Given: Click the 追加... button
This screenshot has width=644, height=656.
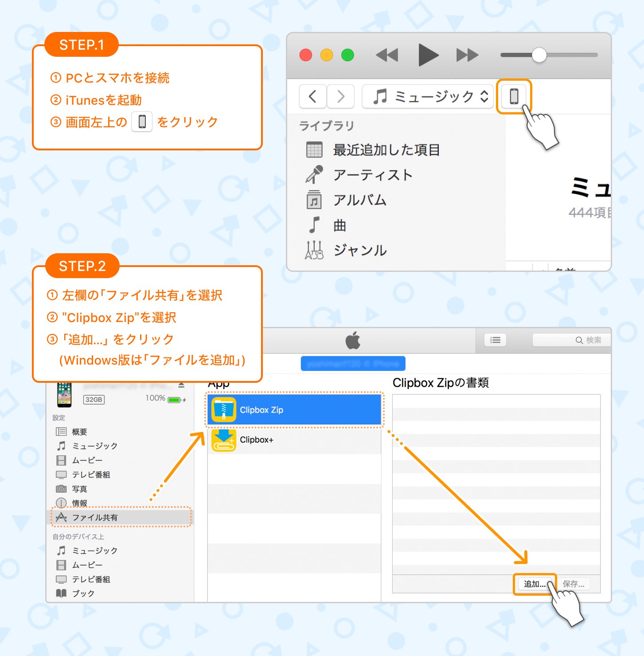Looking at the screenshot, I should [535, 584].
